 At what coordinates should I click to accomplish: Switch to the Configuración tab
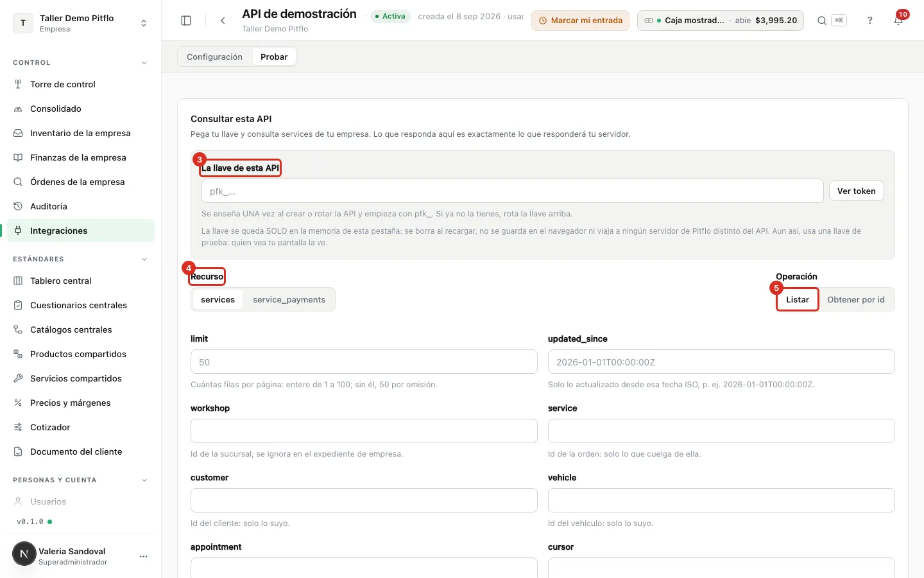[x=214, y=57]
